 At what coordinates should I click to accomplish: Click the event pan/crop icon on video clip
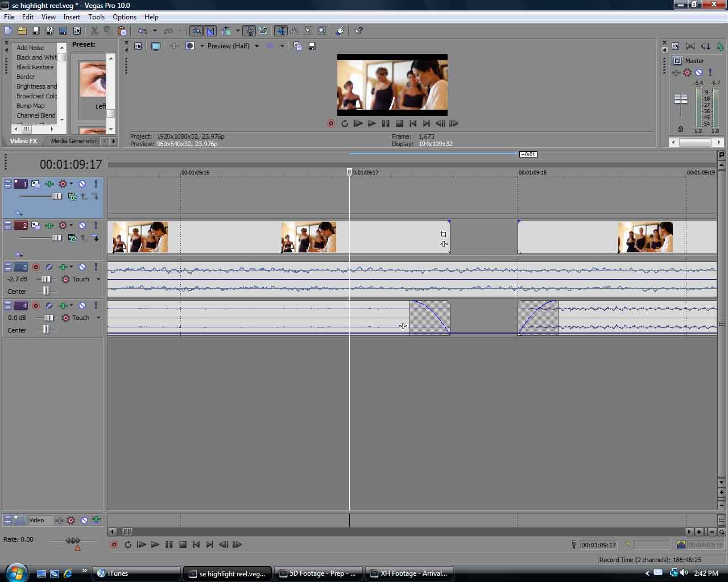(x=444, y=234)
